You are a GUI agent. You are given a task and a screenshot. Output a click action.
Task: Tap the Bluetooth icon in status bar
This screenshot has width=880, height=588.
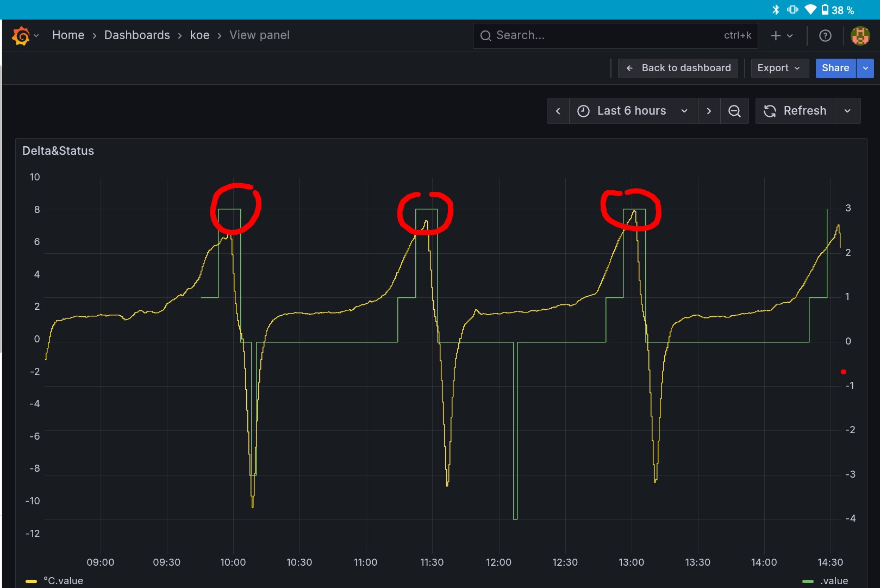[x=776, y=10]
